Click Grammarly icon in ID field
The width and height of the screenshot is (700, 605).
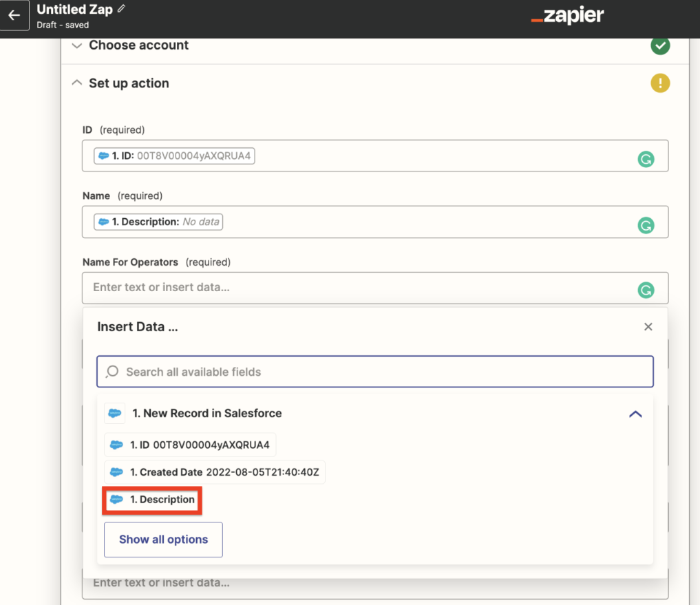coord(646,159)
